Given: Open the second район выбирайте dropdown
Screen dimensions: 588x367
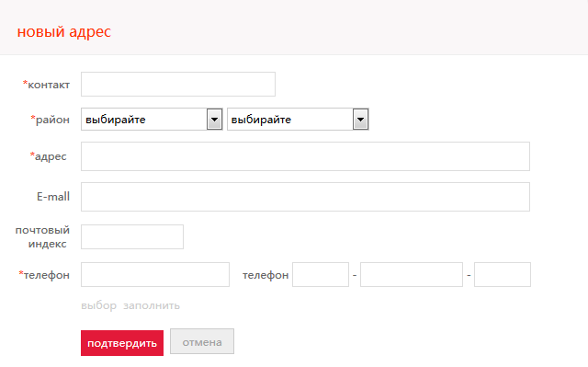Looking at the screenshot, I should 298,120.
